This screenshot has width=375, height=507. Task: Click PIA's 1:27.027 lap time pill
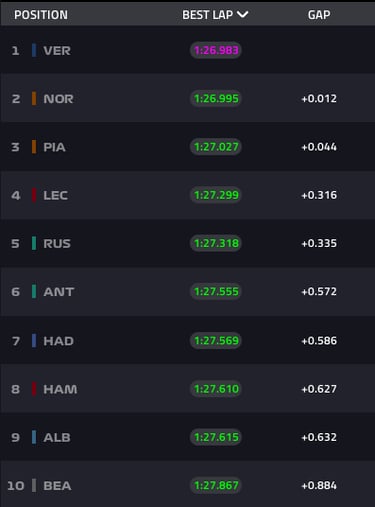(216, 147)
